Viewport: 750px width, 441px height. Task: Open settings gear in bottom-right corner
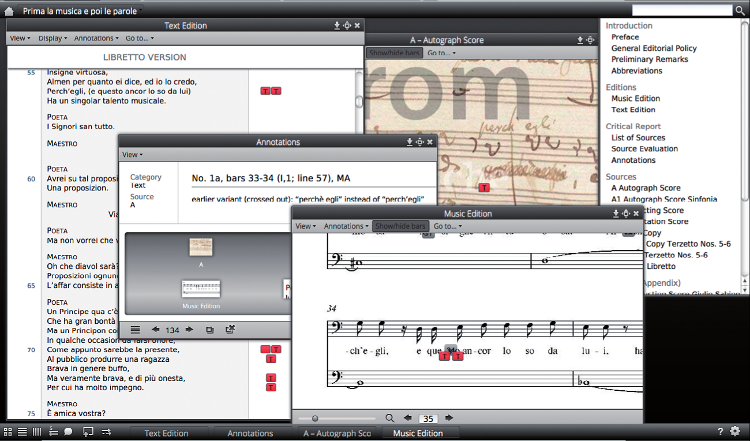(x=736, y=432)
